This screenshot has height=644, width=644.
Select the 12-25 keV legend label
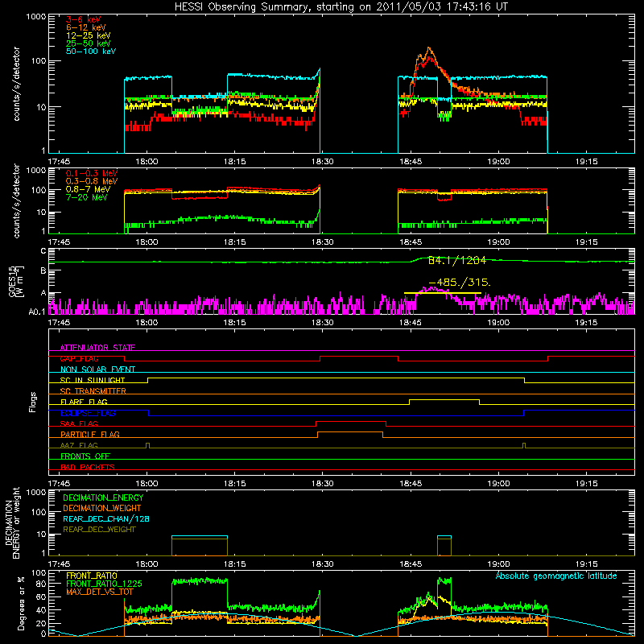pyautogui.click(x=88, y=35)
